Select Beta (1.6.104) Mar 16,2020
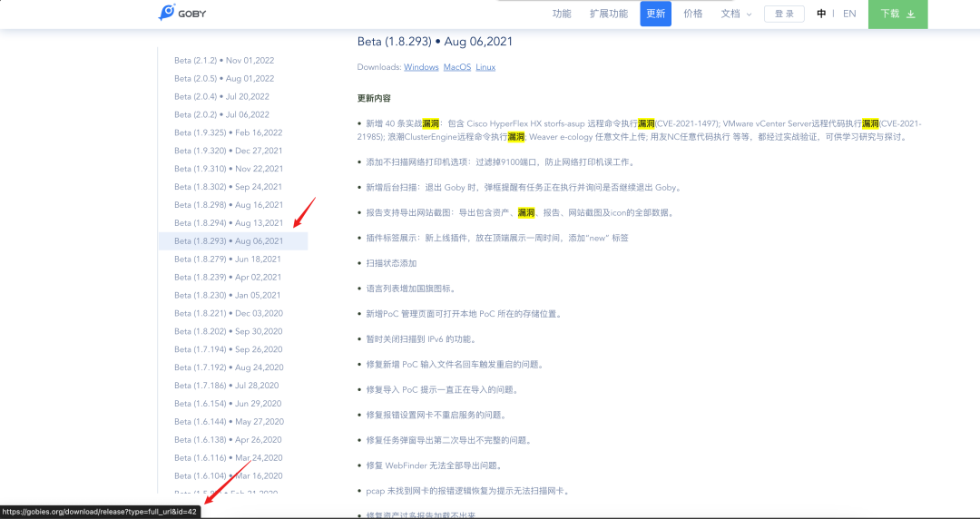Screen dimensions: 980x519 point(229,475)
